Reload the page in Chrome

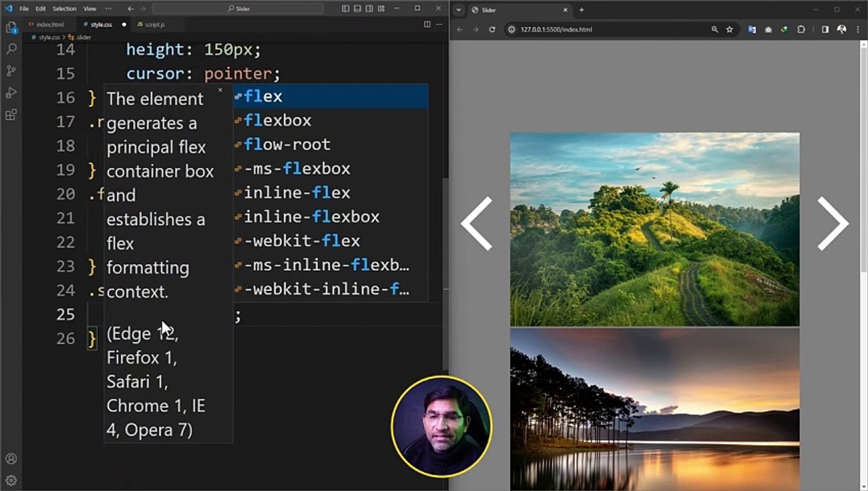point(492,29)
